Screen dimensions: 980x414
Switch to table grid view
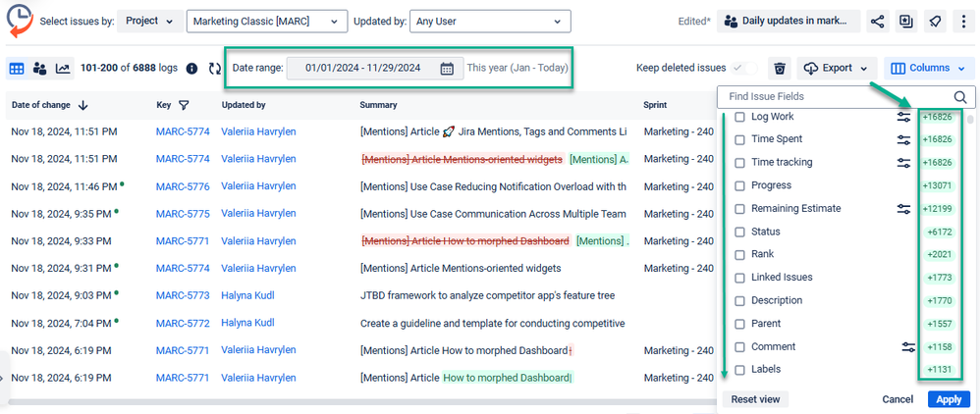click(x=17, y=68)
